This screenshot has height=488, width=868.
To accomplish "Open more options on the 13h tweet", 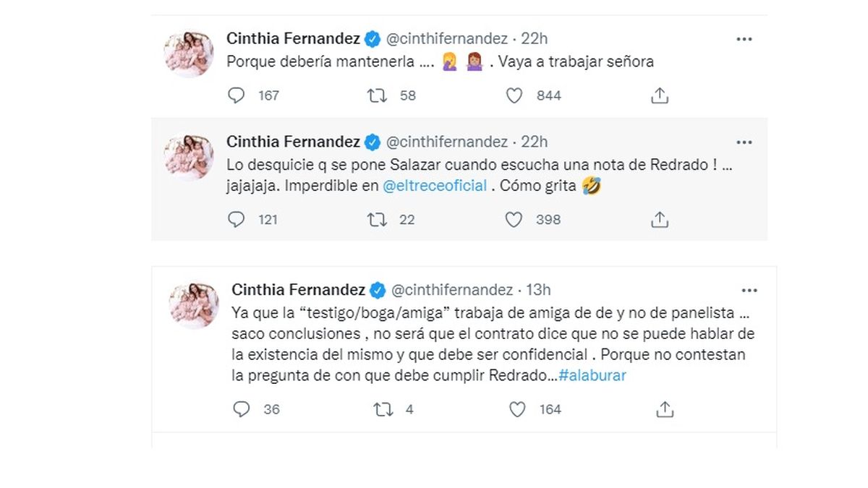I will point(749,291).
